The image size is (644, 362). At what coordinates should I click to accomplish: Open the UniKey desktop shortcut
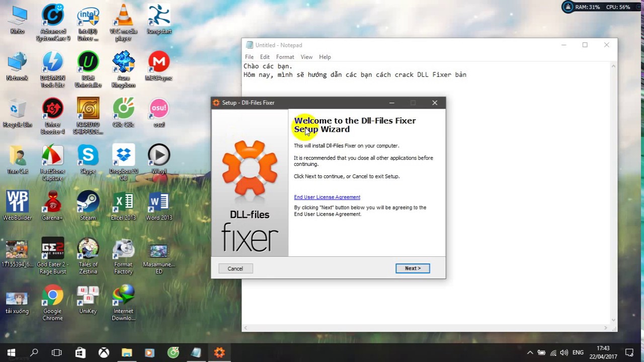(88, 300)
